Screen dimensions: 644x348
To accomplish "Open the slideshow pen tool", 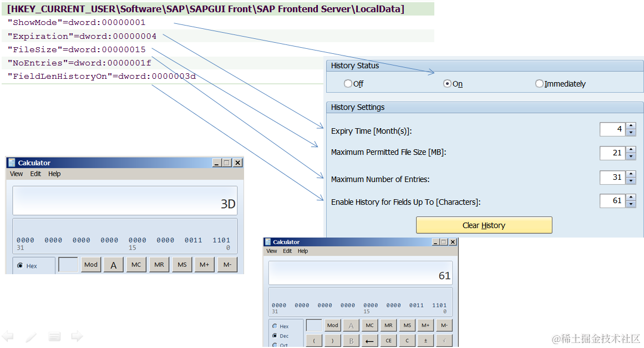I will coord(31,337).
